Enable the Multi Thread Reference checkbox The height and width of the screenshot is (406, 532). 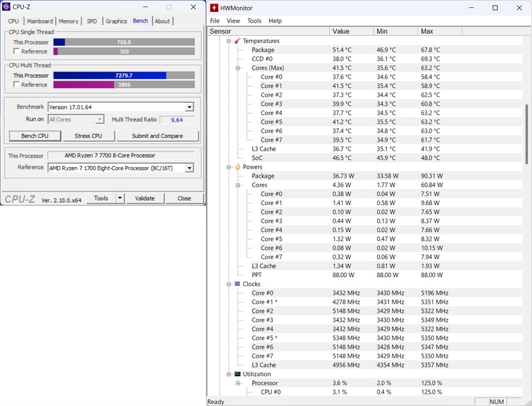pyautogui.click(x=16, y=84)
